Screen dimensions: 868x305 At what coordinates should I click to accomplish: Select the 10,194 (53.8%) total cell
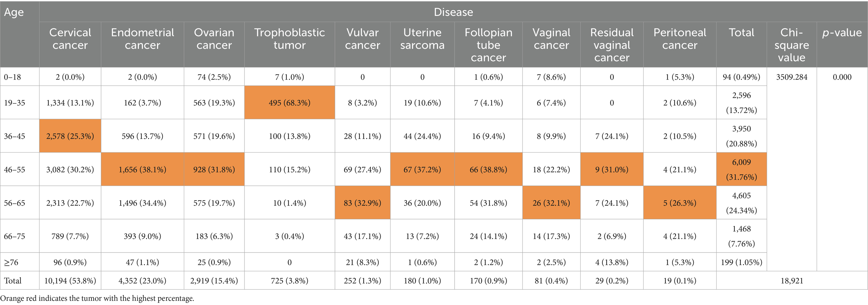click(70, 281)
